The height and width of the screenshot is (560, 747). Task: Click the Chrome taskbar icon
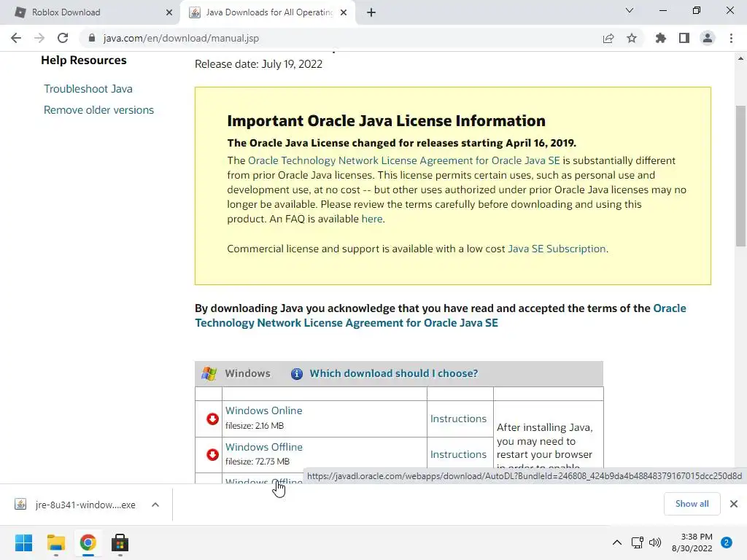click(x=88, y=542)
